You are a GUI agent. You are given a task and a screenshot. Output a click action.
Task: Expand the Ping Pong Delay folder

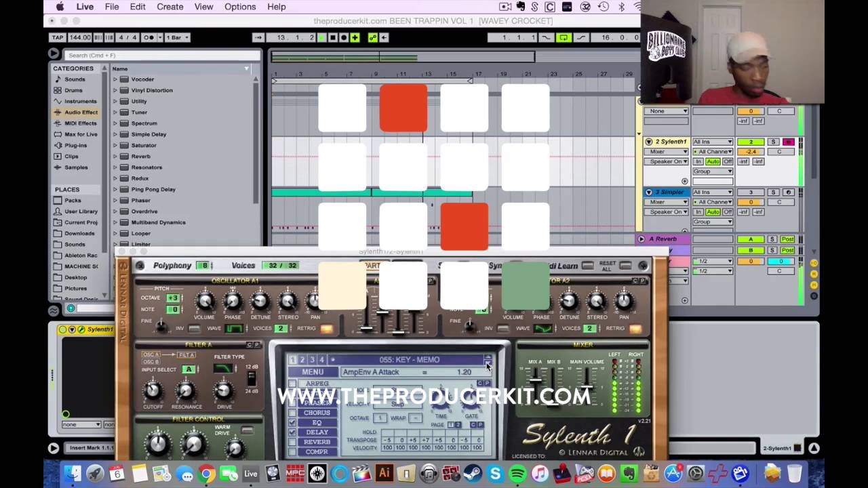[115, 189]
